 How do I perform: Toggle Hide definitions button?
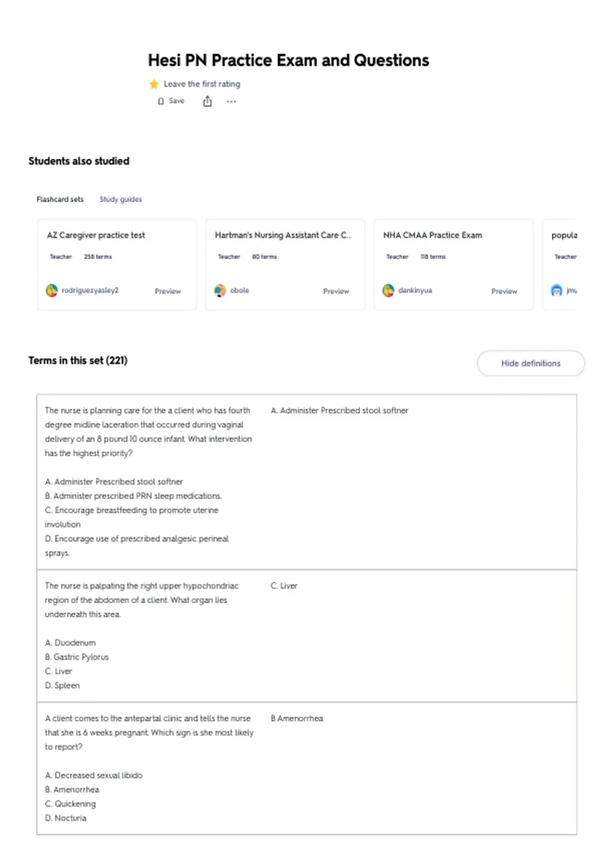531,364
